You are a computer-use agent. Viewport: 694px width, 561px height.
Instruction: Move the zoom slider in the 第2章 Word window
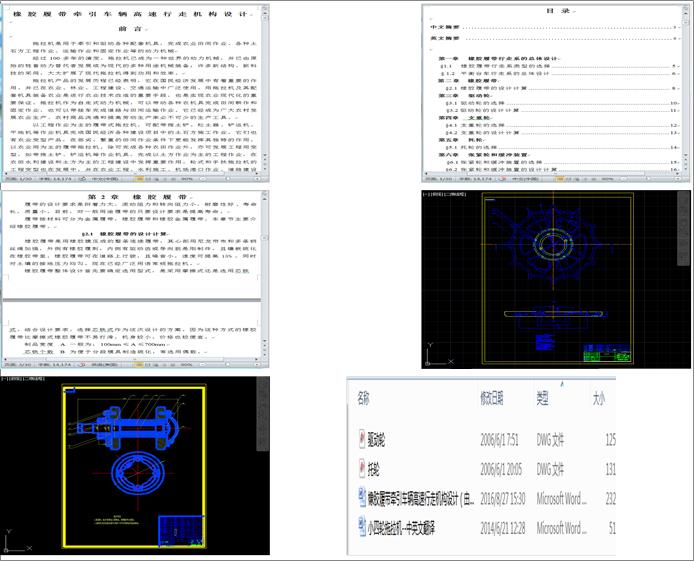click(x=228, y=365)
